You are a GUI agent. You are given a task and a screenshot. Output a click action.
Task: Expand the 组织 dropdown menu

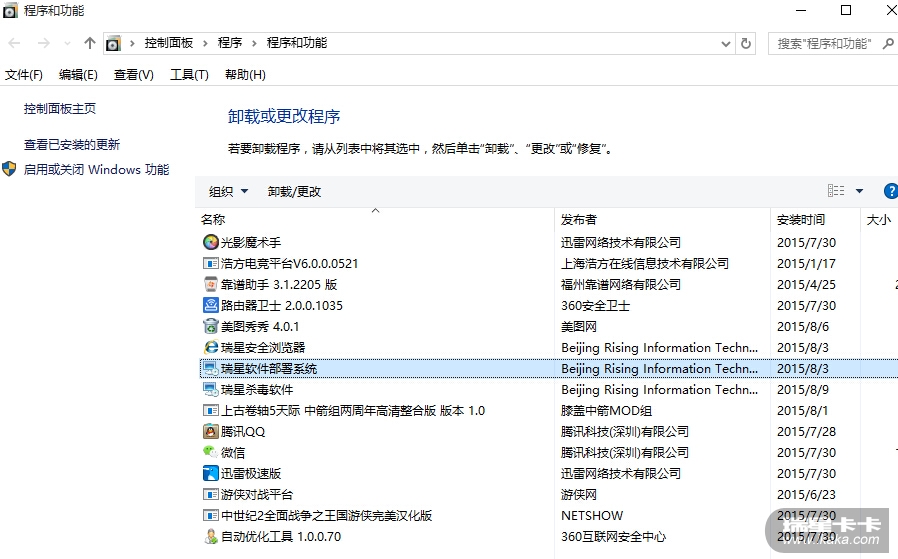tap(228, 191)
